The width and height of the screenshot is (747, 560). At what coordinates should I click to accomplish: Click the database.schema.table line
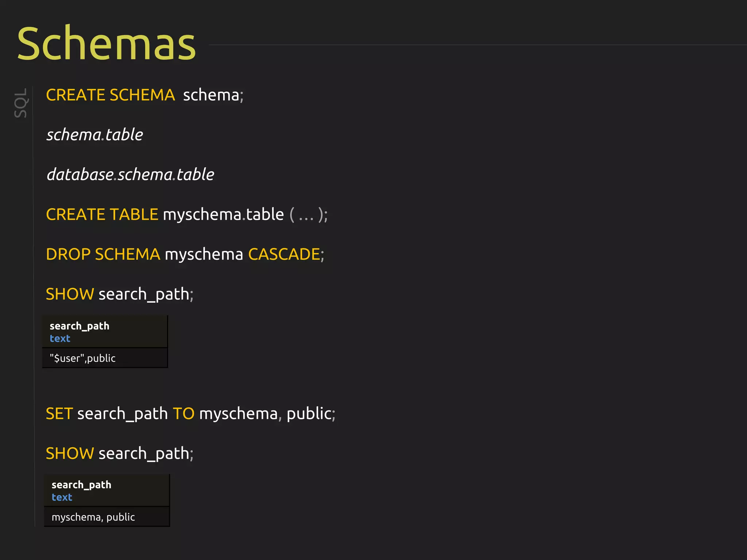[x=130, y=175]
